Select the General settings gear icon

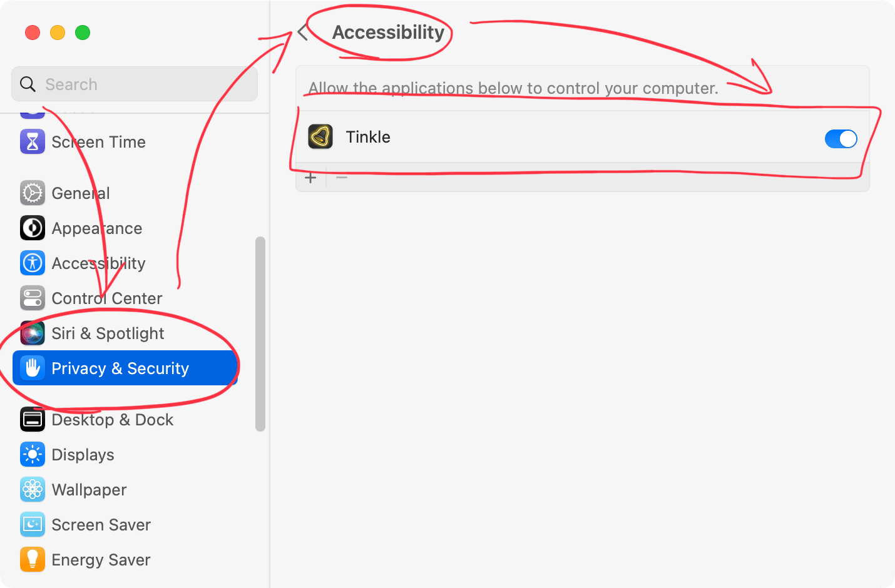[x=33, y=193]
